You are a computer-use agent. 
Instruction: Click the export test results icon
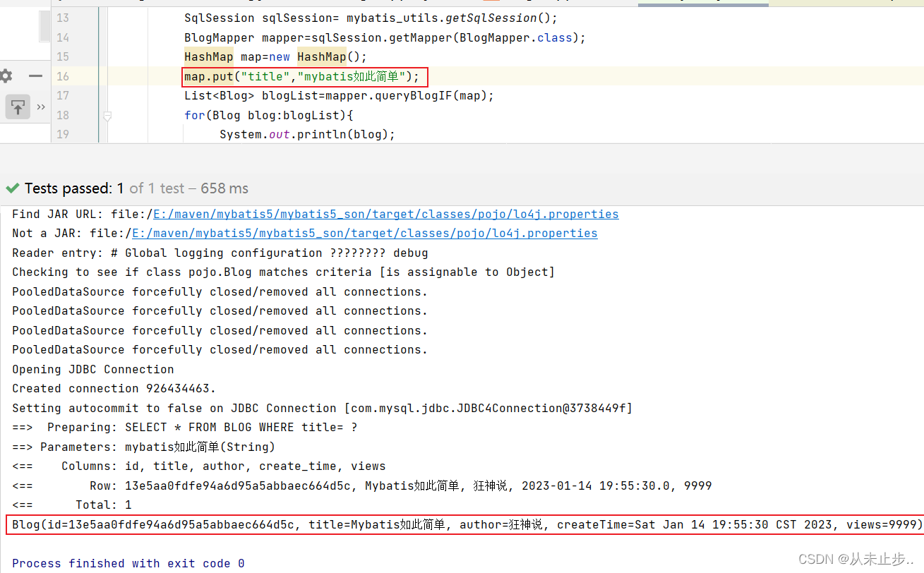(18, 107)
